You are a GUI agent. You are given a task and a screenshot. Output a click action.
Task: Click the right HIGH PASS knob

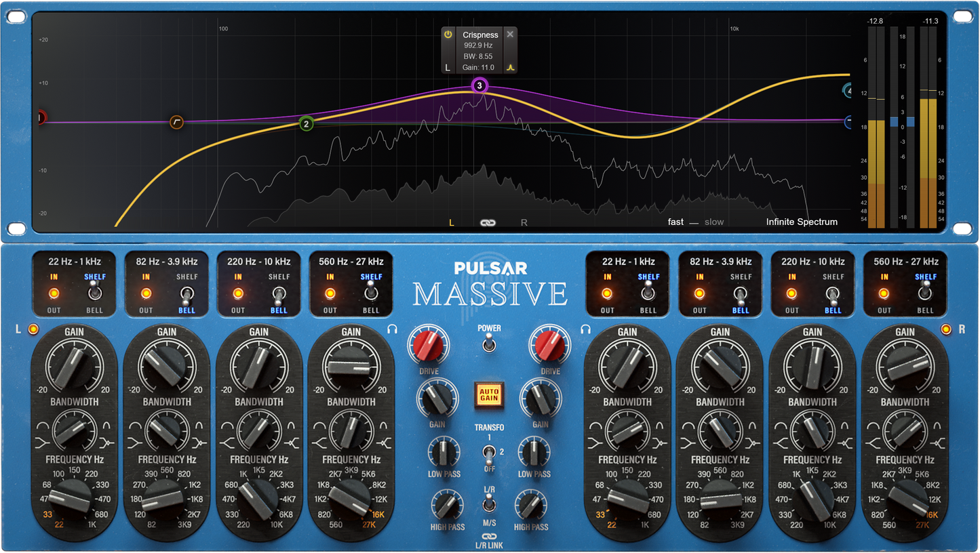pos(530,506)
